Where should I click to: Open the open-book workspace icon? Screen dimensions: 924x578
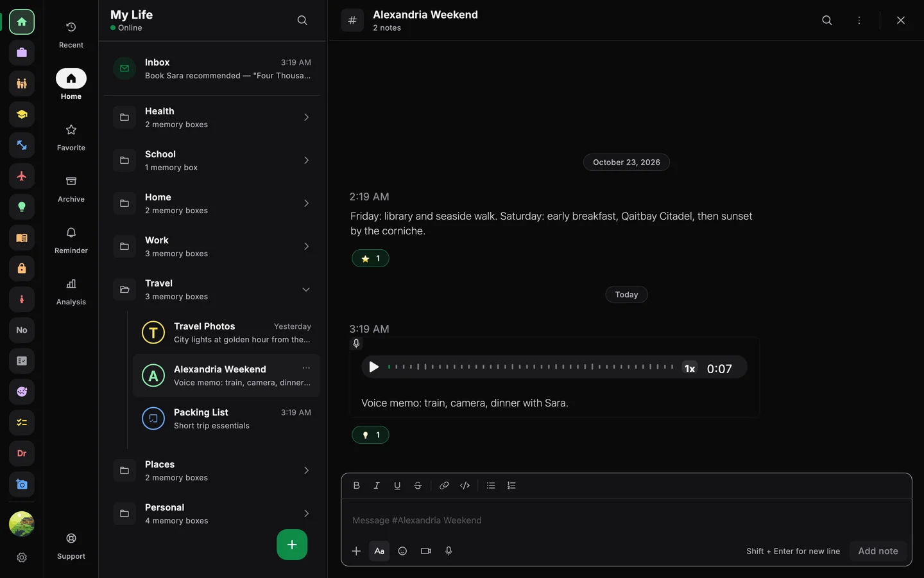tap(22, 238)
